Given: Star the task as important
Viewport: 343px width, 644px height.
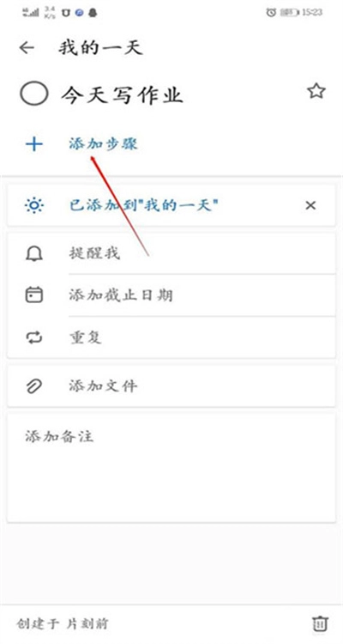Looking at the screenshot, I should 316,91.
